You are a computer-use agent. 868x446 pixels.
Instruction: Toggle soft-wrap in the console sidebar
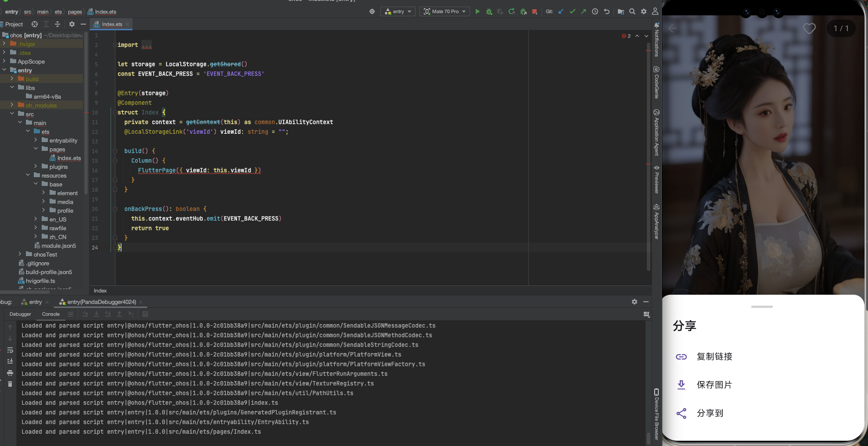click(10, 350)
